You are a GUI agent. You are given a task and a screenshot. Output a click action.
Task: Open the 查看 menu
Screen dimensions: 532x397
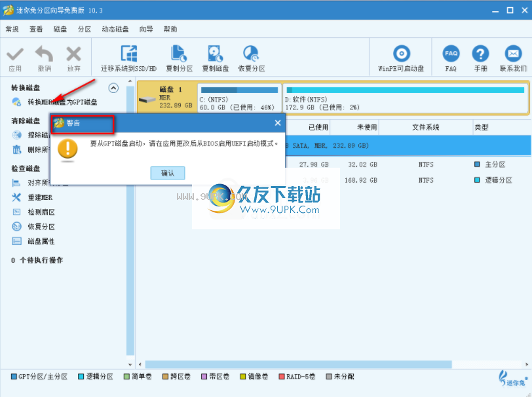(x=36, y=29)
